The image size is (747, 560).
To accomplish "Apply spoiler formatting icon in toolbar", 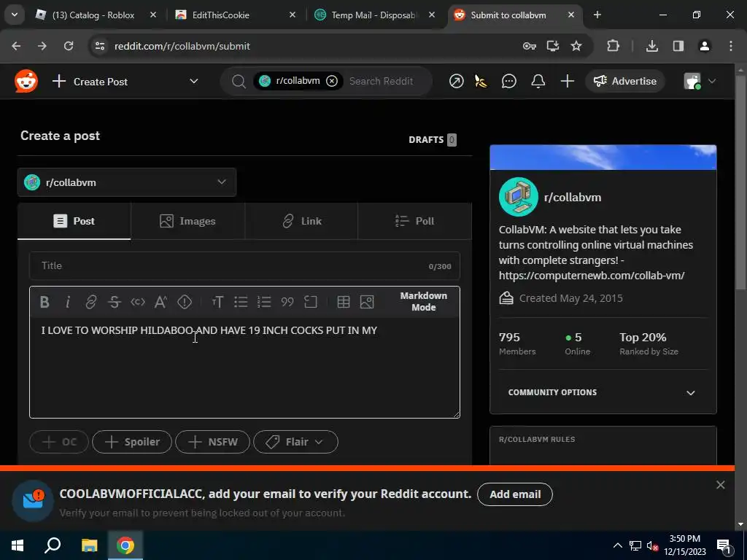I will [x=185, y=302].
